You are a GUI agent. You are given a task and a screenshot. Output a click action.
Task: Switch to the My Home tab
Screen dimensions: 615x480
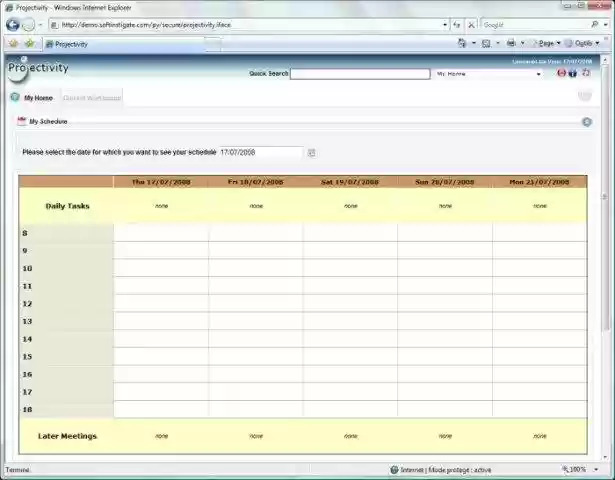[38, 98]
